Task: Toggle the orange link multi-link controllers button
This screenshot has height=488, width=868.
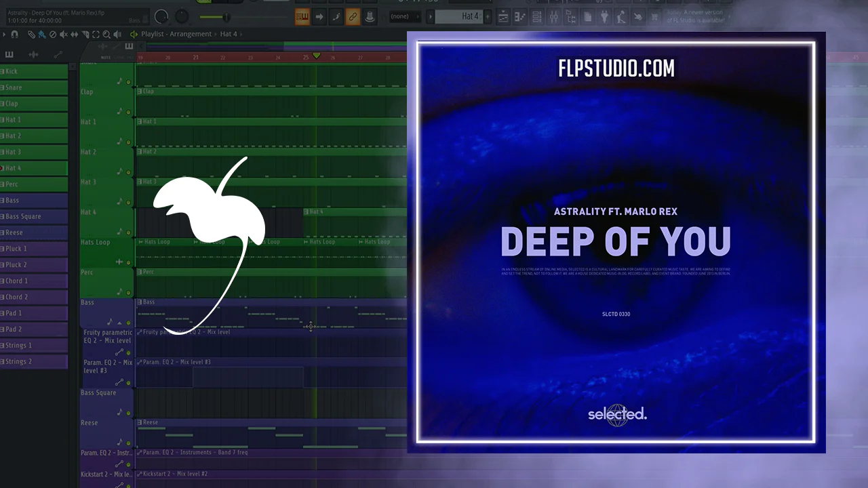Action: (x=353, y=17)
